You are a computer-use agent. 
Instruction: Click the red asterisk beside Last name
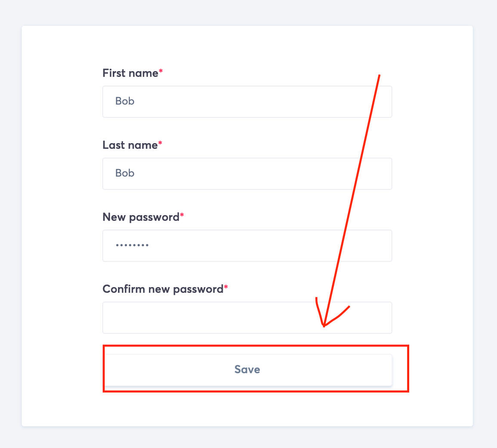click(x=161, y=143)
